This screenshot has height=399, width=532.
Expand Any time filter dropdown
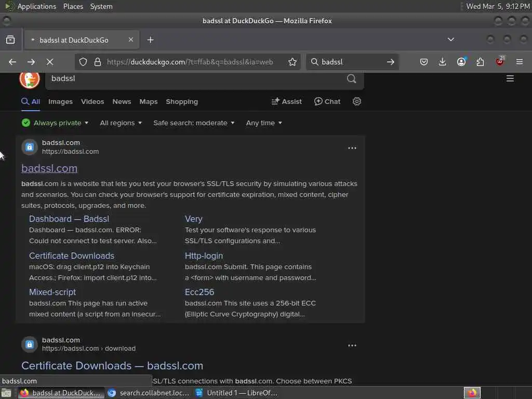click(x=264, y=123)
